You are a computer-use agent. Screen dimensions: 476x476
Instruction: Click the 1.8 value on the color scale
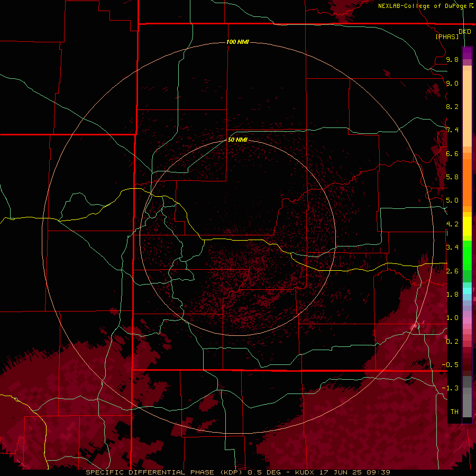[x=452, y=295]
